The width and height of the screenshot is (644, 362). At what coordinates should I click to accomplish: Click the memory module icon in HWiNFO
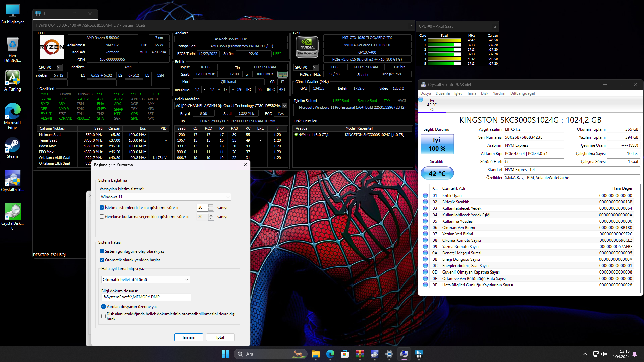[282, 74]
